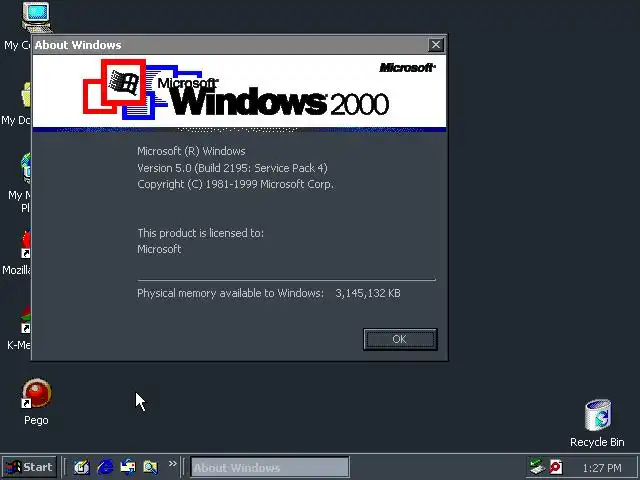Launch Internet Explorer from quick launch
Screen dimensions: 640x480
(105, 467)
